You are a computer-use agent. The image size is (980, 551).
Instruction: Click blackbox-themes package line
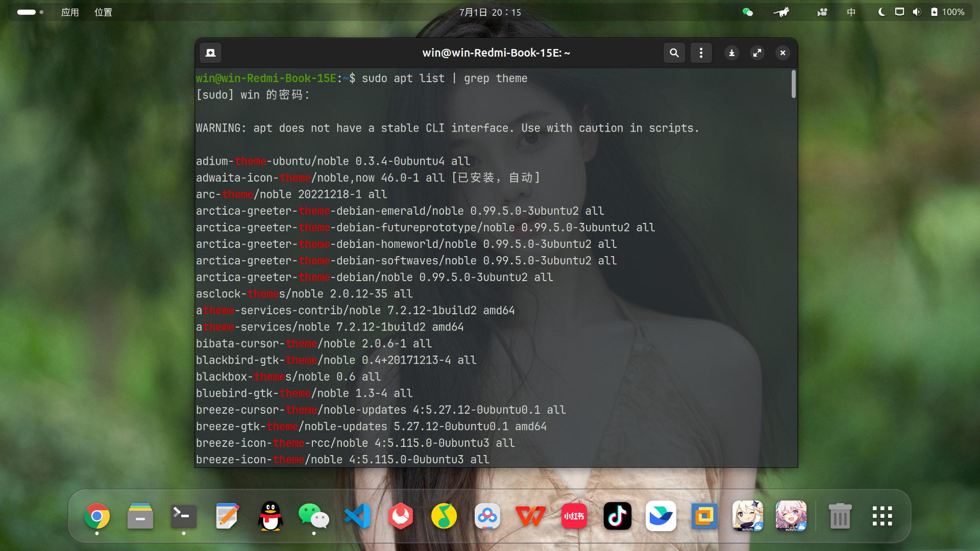coord(288,377)
